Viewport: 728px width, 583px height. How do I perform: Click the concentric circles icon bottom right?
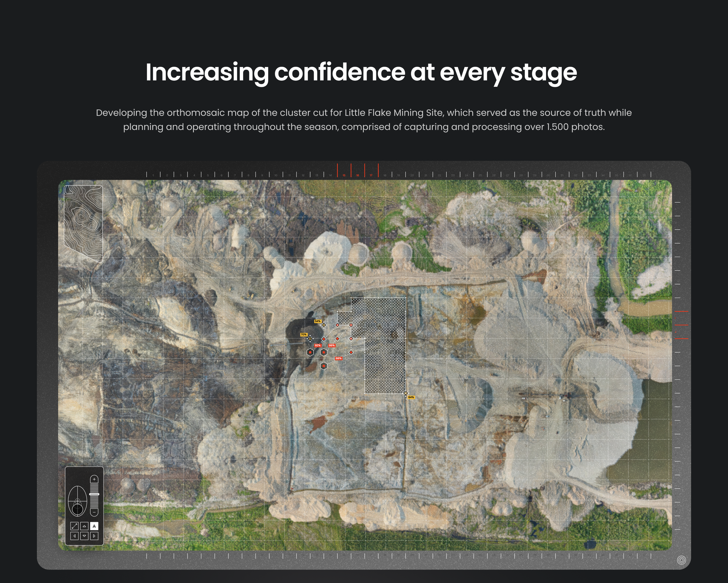(x=681, y=560)
